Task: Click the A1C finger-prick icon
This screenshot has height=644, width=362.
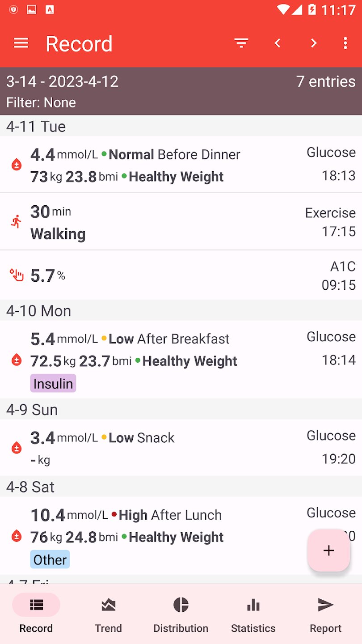Action: [x=17, y=275]
